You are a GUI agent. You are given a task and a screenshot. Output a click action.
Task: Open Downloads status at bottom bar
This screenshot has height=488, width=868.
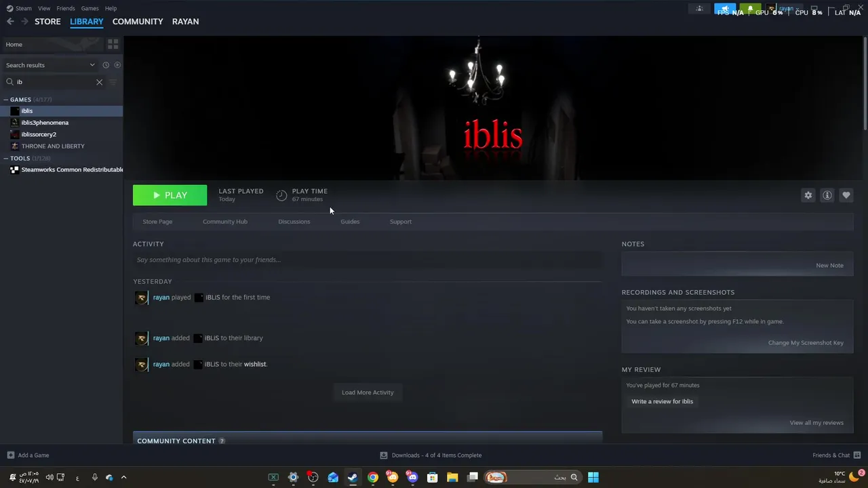[x=431, y=455]
